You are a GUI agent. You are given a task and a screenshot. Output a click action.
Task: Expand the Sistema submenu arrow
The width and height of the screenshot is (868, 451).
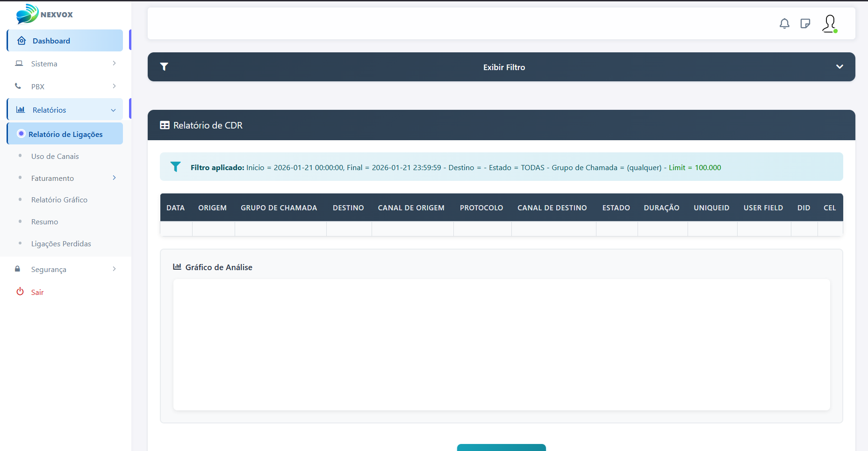(x=114, y=63)
